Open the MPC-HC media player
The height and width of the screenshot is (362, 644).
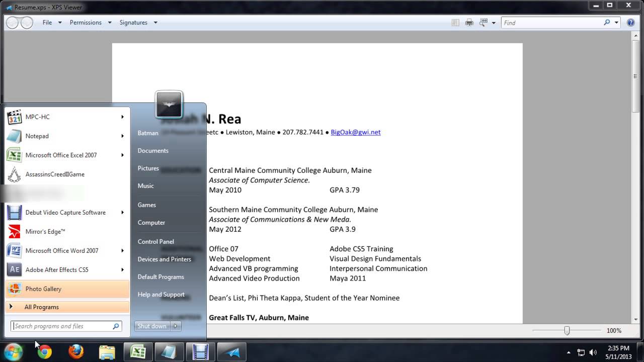67,117
